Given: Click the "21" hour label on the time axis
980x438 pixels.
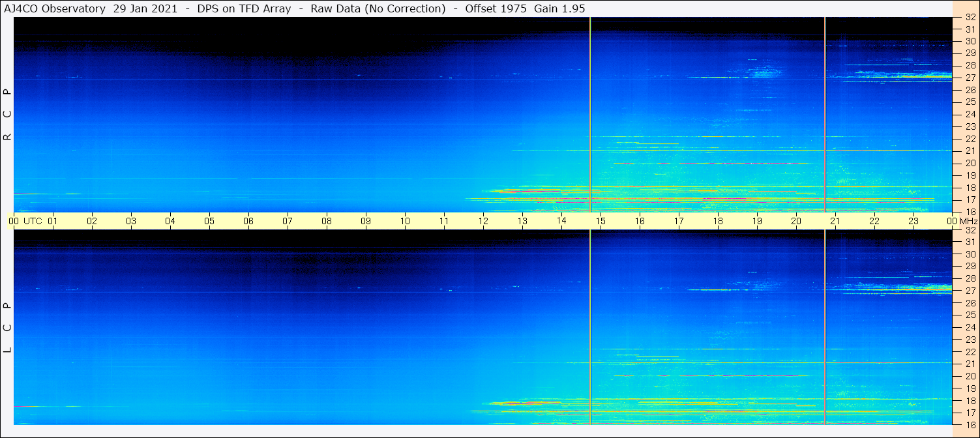Looking at the screenshot, I should coord(835,221).
